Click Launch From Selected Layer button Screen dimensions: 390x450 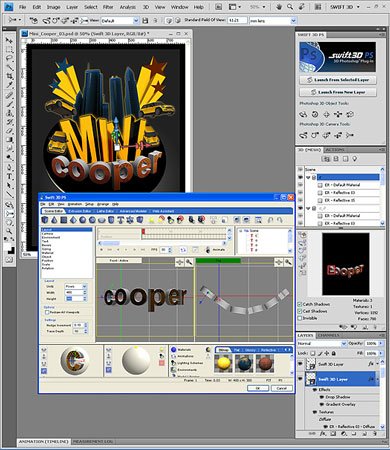(x=338, y=80)
